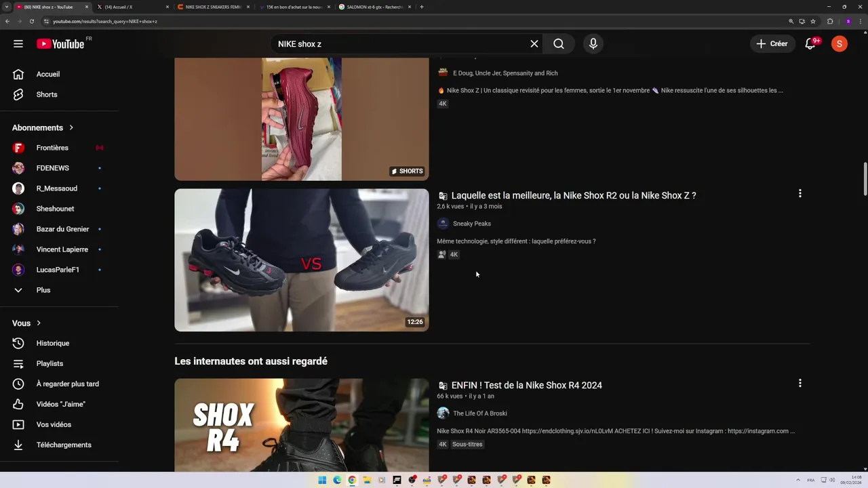Show hidden system tray icons

click(798, 480)
